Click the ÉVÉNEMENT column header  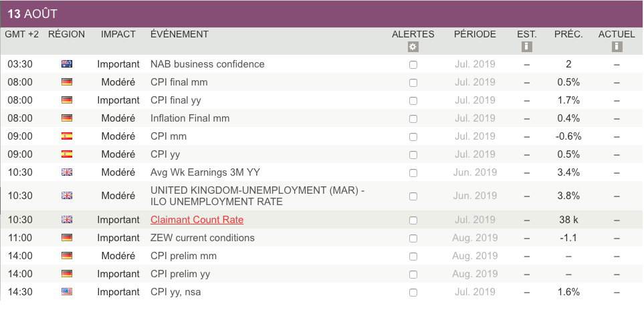click(179, 34)
